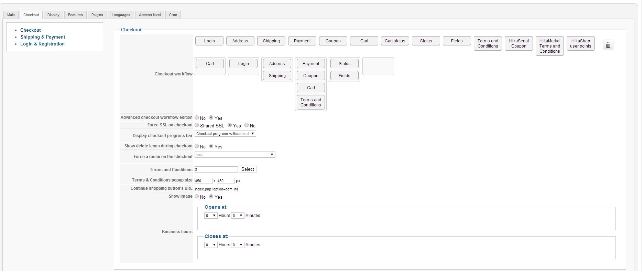Screen dimensions: 644x271
Task: Select Yes for Advanced checkout workflow edition
Action: click(211, 118)
